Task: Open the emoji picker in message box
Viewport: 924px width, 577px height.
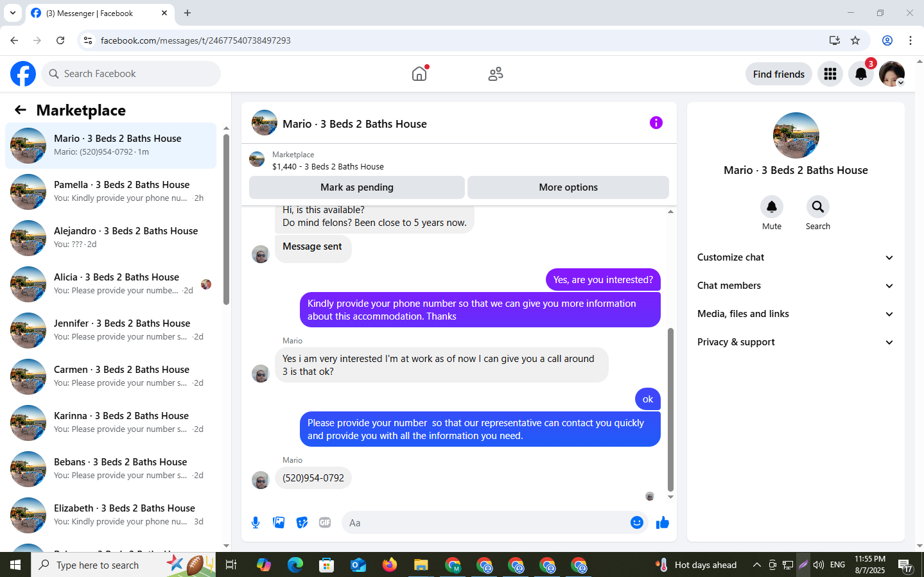Action: (x=636, y=522)
